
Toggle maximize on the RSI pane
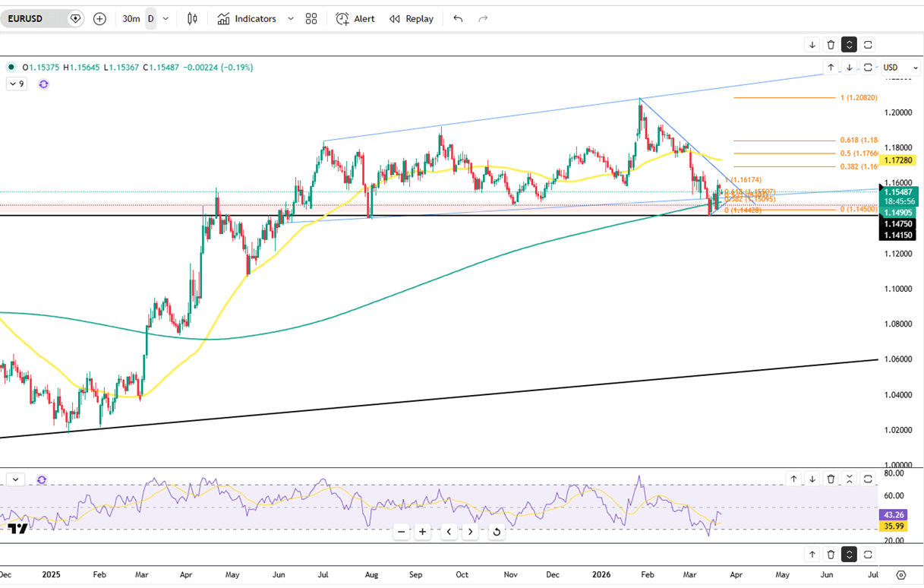(x=868, y=479)
